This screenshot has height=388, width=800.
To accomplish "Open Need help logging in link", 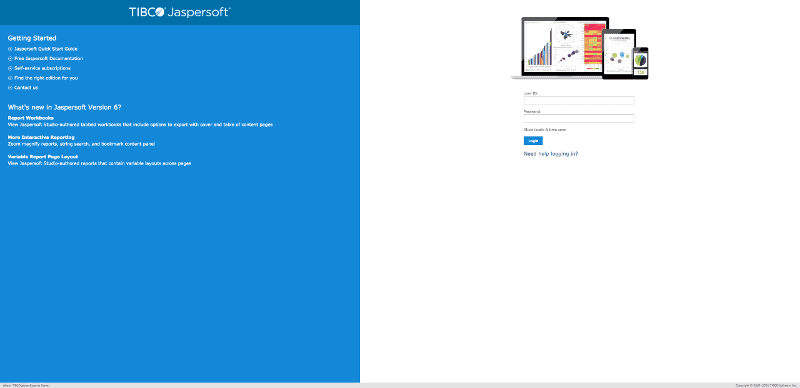I will (x=551, y=154).
